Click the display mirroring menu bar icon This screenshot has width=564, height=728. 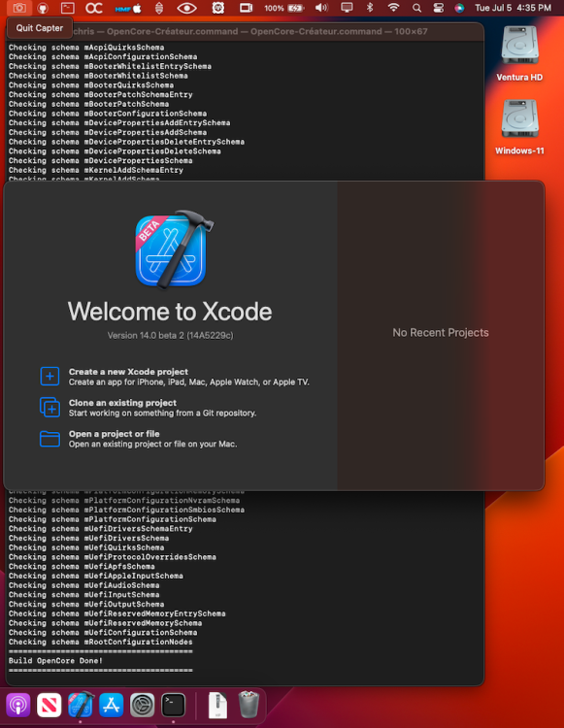[x=347, y=8]
